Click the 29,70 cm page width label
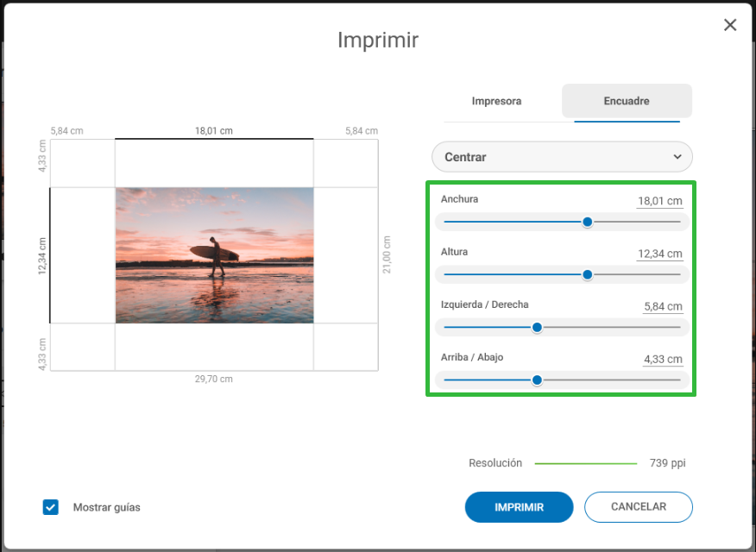The height and width of the screenshot is (552, 756). [213, 379]
